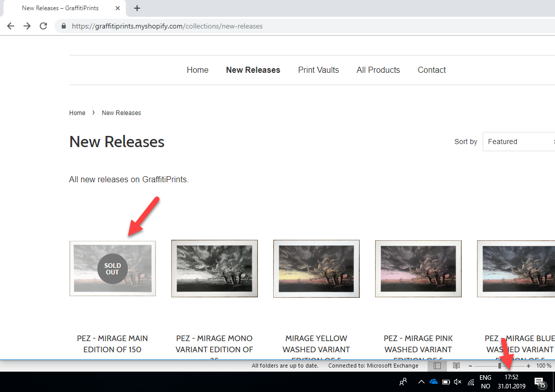Image resolution: width=555 pixels, height=392 pixels.
Task: Click the browser back arrow
Action: tap(11, 26)
